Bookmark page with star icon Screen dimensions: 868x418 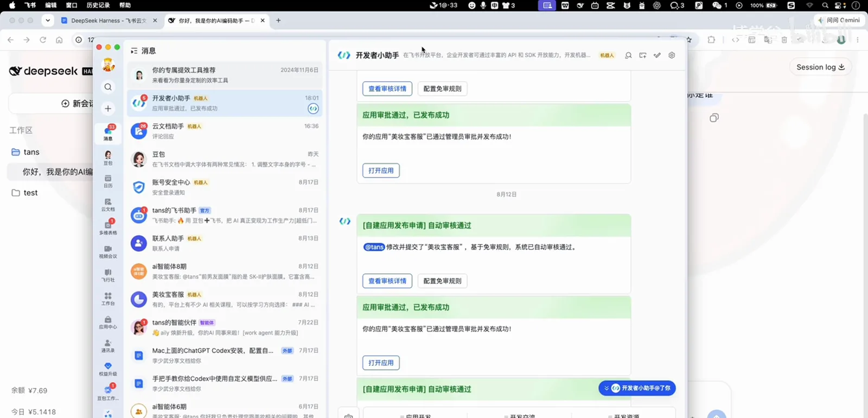[689, 40]
